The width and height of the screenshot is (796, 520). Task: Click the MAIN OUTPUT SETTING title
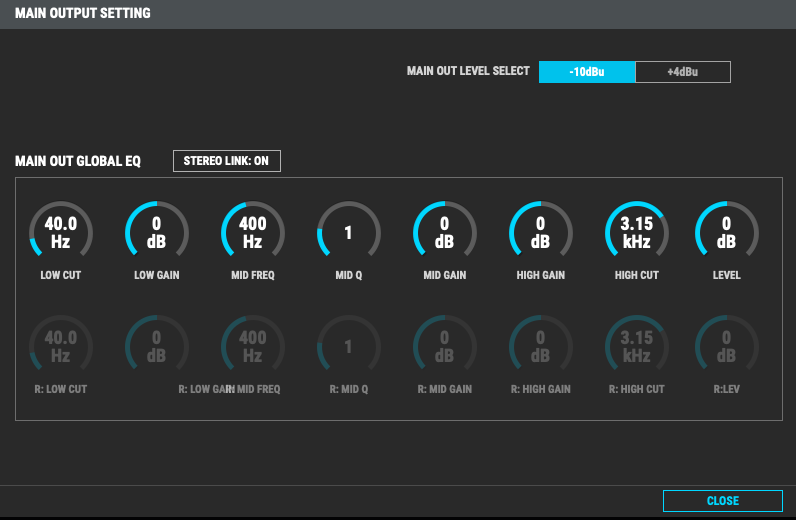coord(83,13)
